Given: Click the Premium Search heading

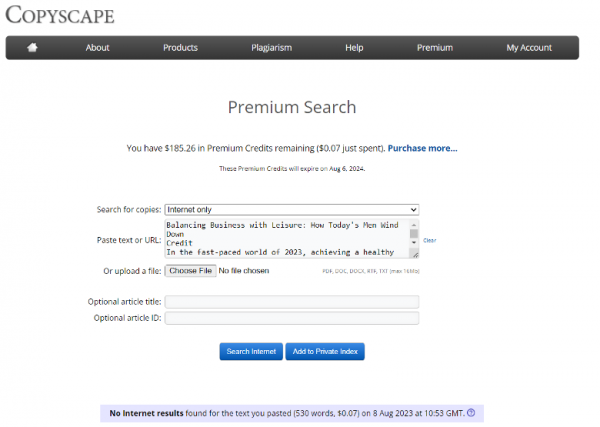Looking at the screenshot, I should tap(292, 107).
